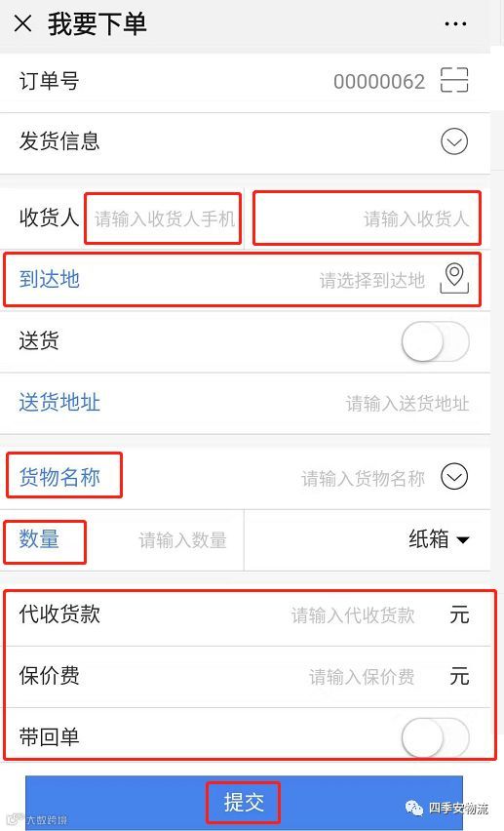Screen dimensions: 504x831
Task: Select the 请选择到达地 destination field
Action: click(x=372, y=280)
